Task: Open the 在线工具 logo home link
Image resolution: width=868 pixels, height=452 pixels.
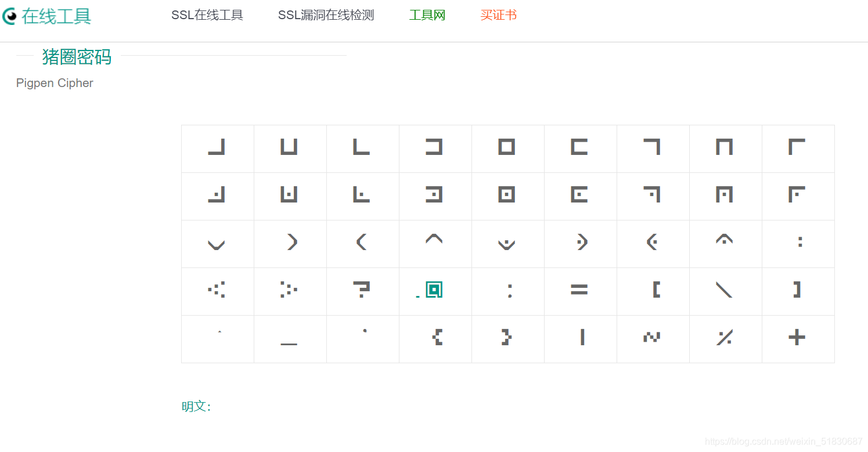Action: point(47,16)
